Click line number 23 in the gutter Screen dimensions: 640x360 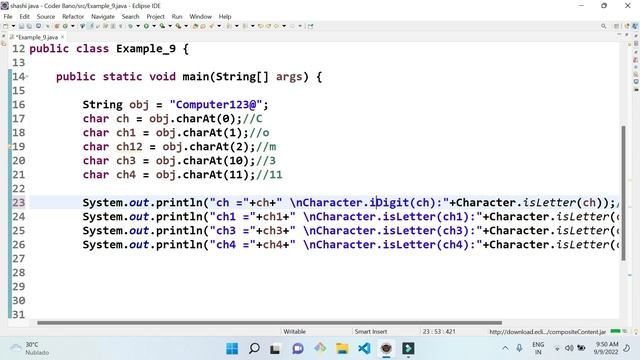[x=18, y=202]
